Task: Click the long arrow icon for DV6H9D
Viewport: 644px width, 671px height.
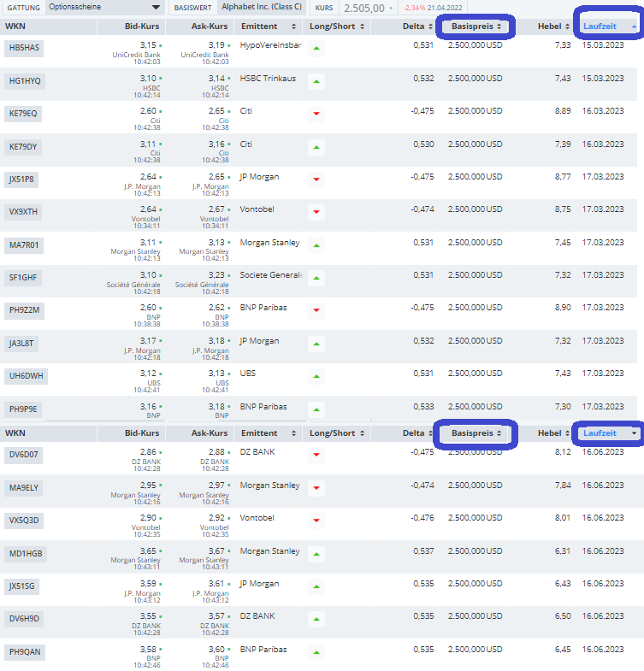Action: pyautogui.click(x=316, y=619)
